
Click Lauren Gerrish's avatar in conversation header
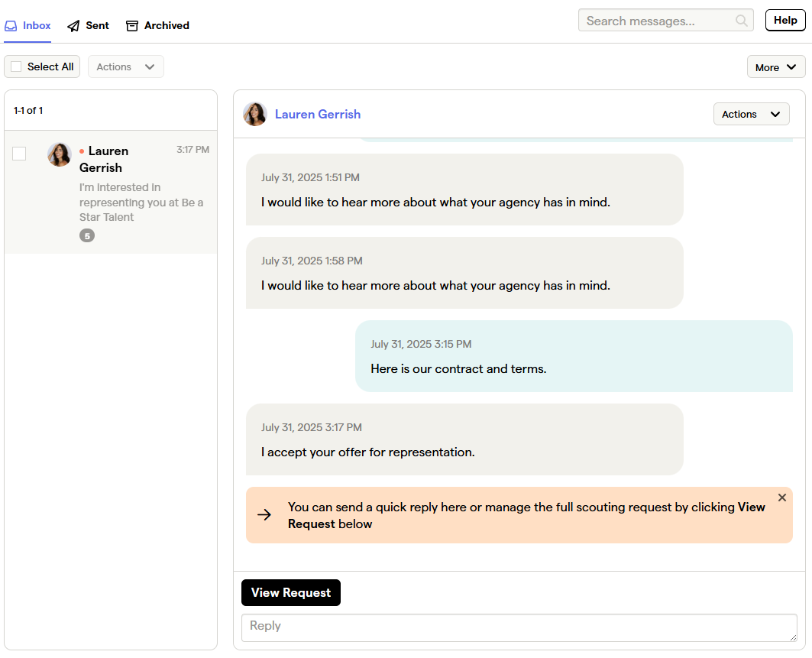click(x=255, y=114)
